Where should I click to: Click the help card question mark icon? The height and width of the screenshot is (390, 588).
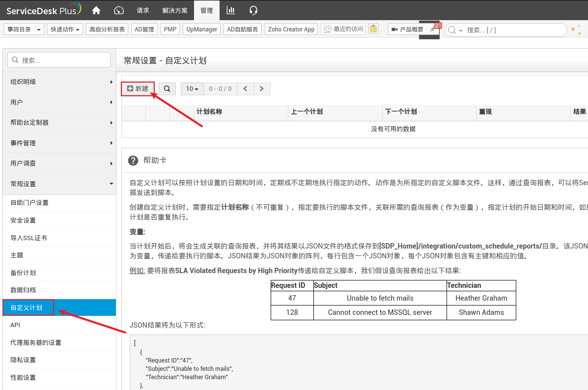133,161
